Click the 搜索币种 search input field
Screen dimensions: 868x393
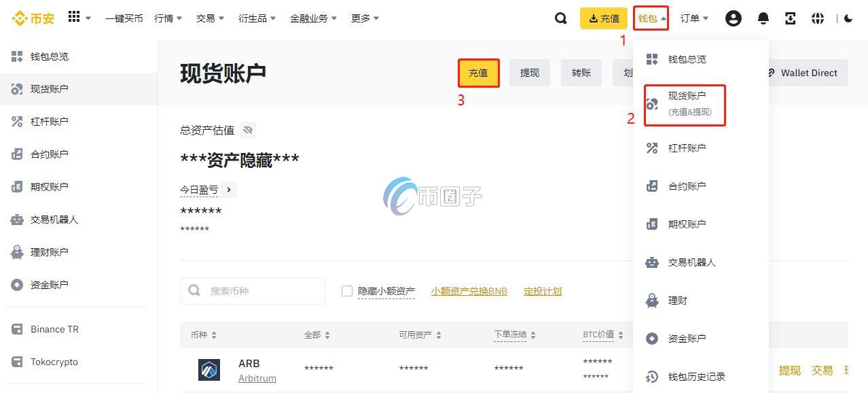tap(258, 290)
